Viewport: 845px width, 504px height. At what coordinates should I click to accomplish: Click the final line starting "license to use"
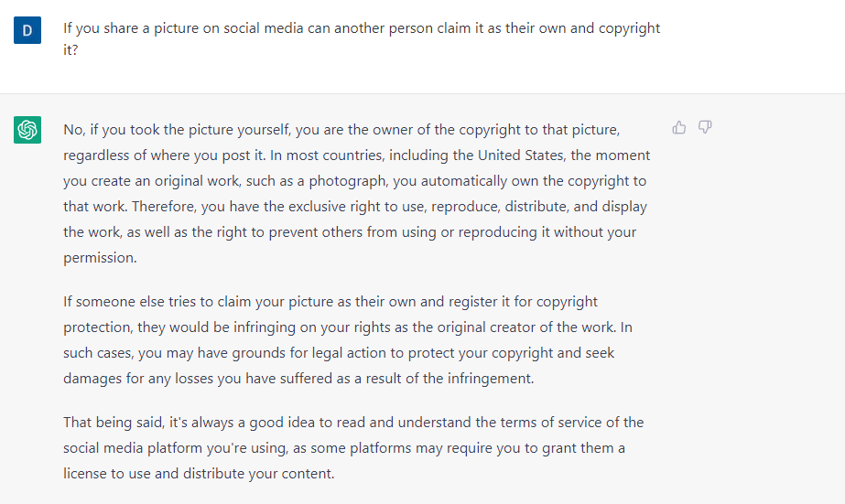(x=199, y=474)
